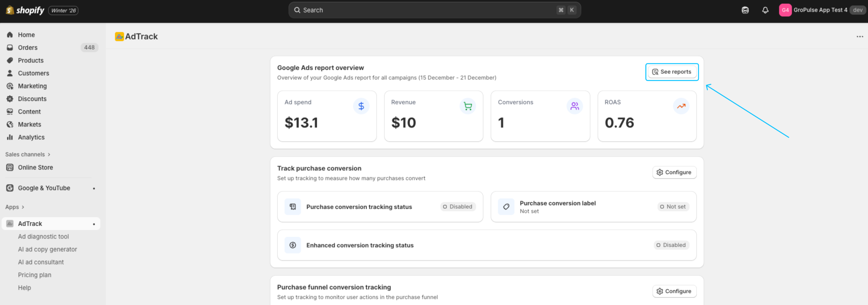The image size is (868, 305).
Task: Click the Enhanced conversion Disabled badge
Action: 671,245
